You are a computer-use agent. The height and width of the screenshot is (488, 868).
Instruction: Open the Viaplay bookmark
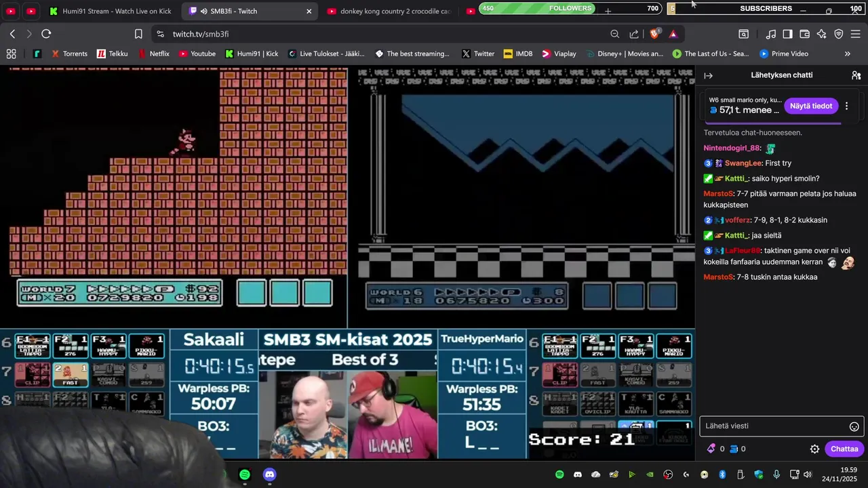point(558,54)
